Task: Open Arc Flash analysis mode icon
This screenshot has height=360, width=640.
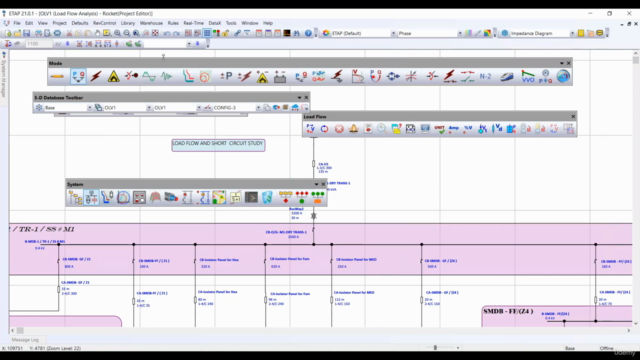Action: (113, 76)
